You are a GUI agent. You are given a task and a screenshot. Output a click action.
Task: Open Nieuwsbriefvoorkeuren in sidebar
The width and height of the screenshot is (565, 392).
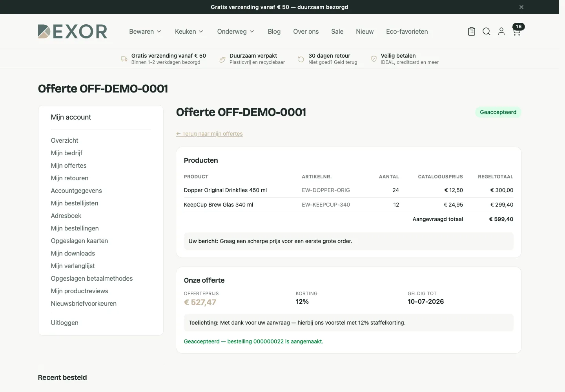click(x=84, y=303)
